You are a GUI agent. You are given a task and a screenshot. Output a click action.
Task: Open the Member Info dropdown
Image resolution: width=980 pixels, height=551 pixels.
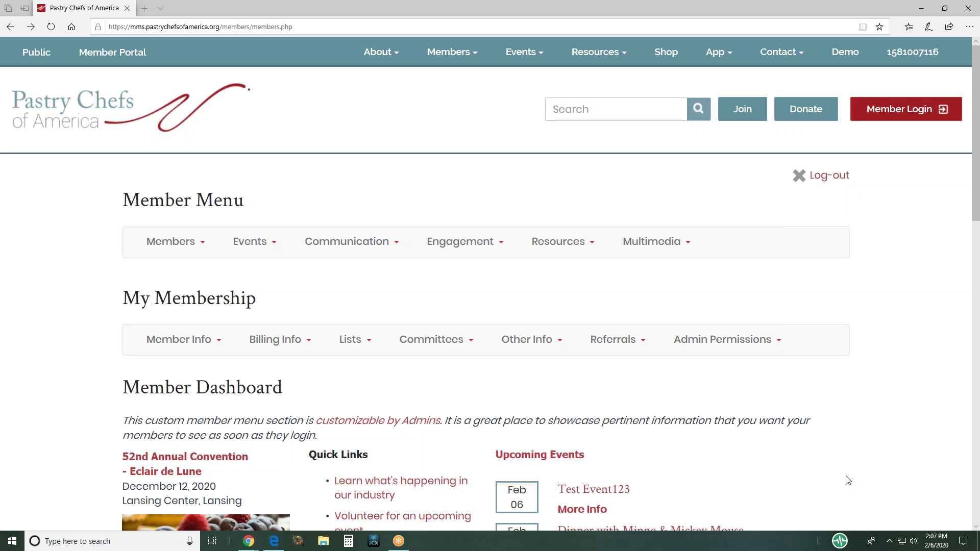tap(184, 339)
